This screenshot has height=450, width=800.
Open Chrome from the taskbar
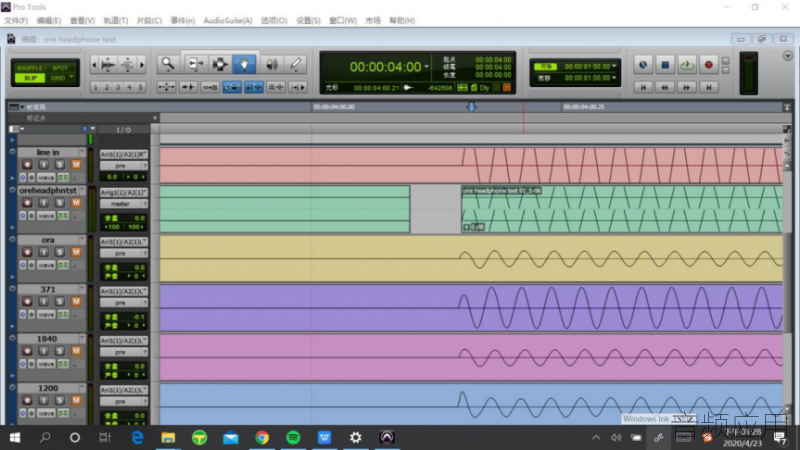point(262,437)
